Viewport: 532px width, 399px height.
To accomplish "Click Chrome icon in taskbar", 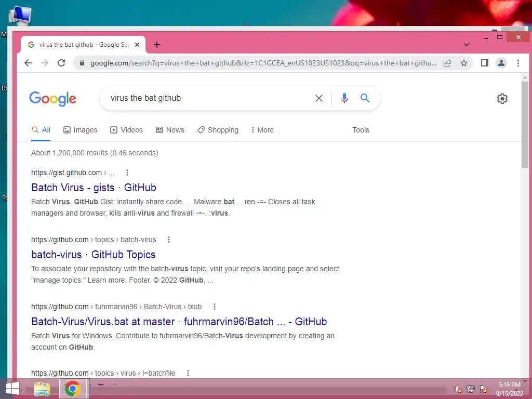I will [x=72, y=389].
